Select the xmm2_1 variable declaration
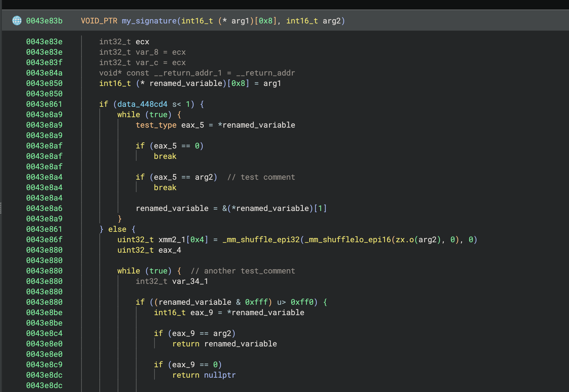569x392 pixels. click(x=171, y=240)
